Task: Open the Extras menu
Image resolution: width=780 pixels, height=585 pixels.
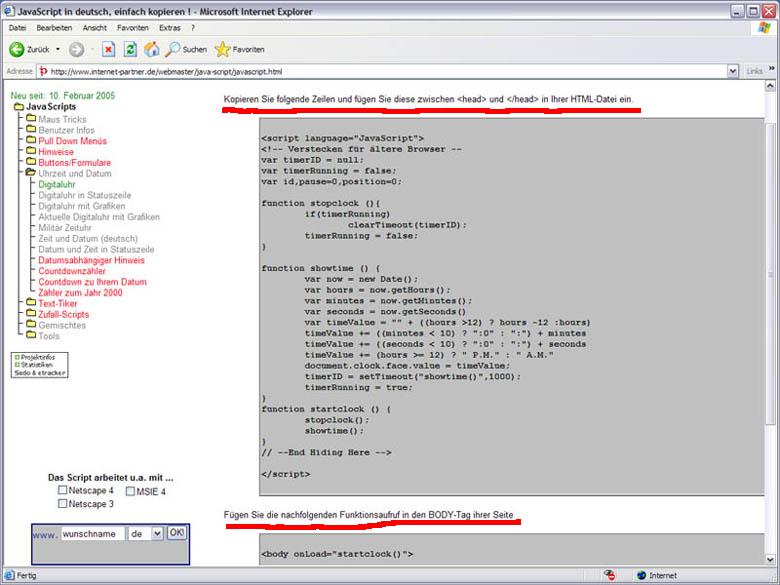Action: point(170,28)
